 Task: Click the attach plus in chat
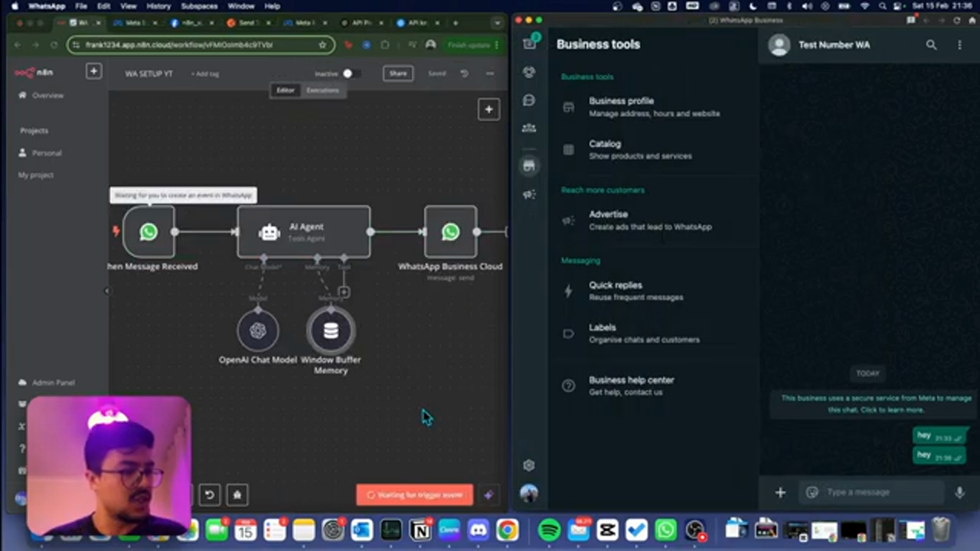pyautogui.click(x=780, y=493)
